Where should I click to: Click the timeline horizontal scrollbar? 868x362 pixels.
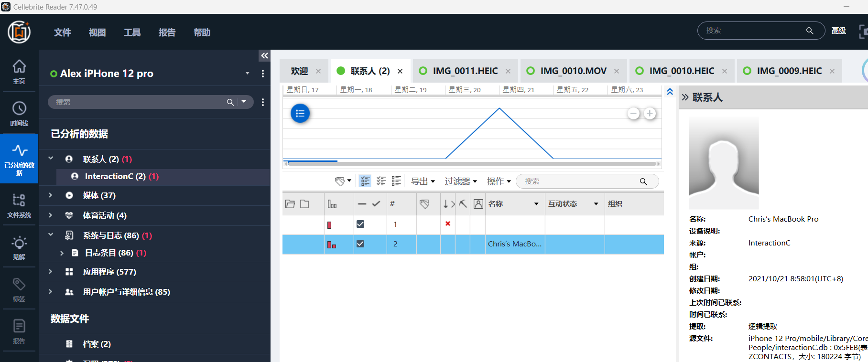click(x=472, y=164)
